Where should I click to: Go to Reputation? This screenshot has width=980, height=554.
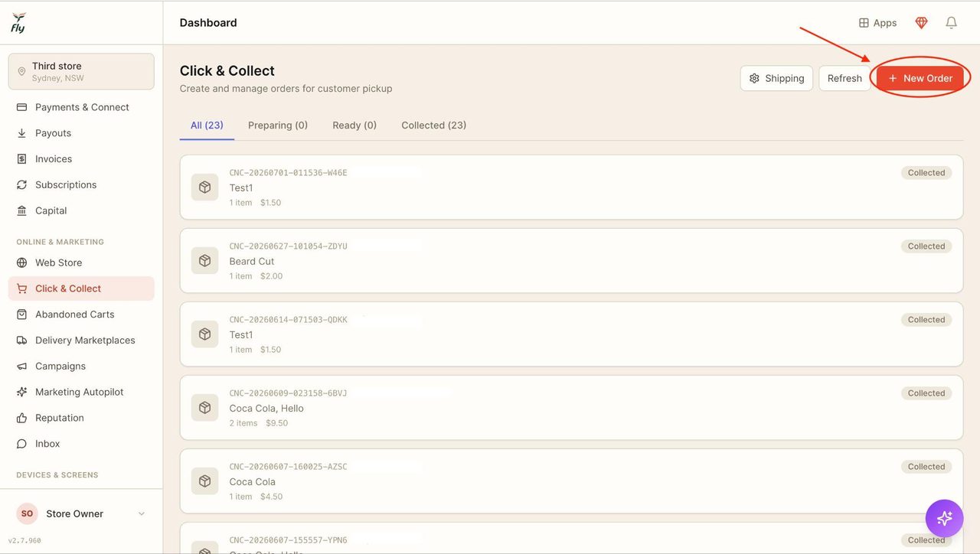[81, 419]
